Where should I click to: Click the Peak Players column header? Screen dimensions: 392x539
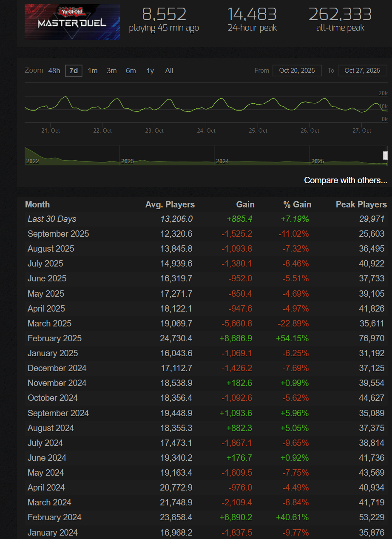click(x=361, y=204)
